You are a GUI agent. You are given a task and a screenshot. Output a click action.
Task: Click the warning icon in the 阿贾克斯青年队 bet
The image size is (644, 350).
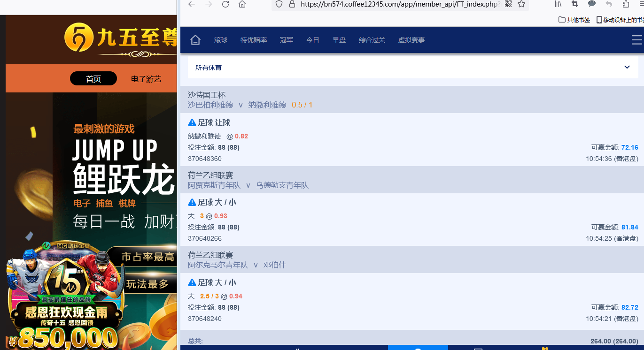coord(192,202)
